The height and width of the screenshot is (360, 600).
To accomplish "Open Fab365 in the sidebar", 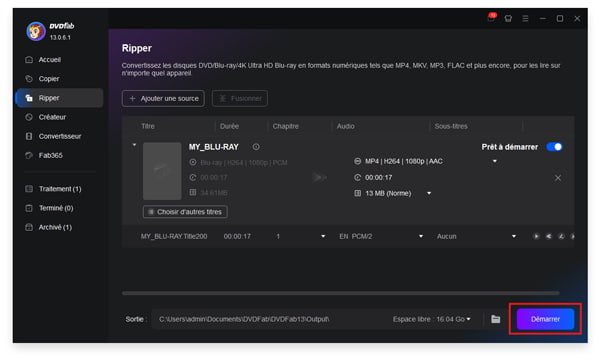I will point(50,155).
